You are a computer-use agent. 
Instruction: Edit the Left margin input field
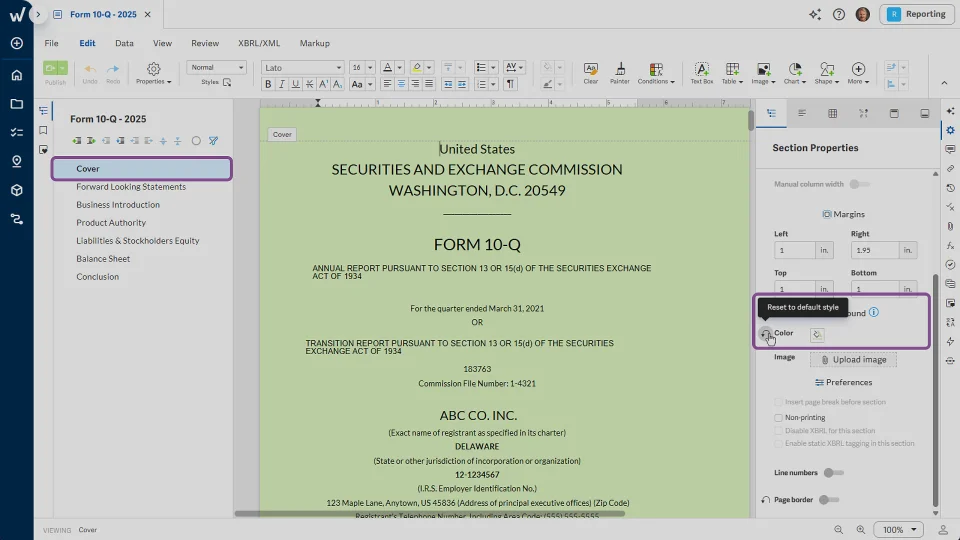click(x=794, y=250)
